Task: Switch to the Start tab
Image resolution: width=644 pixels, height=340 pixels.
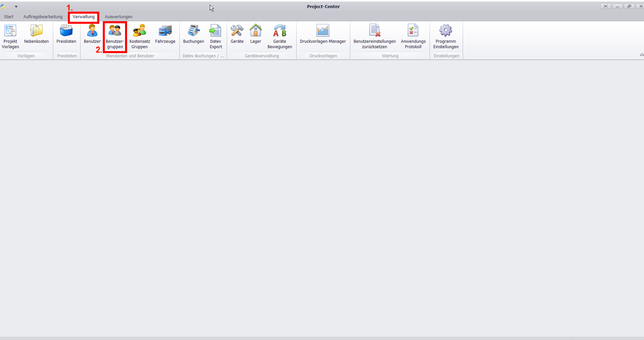Action: tap(9, 17)
